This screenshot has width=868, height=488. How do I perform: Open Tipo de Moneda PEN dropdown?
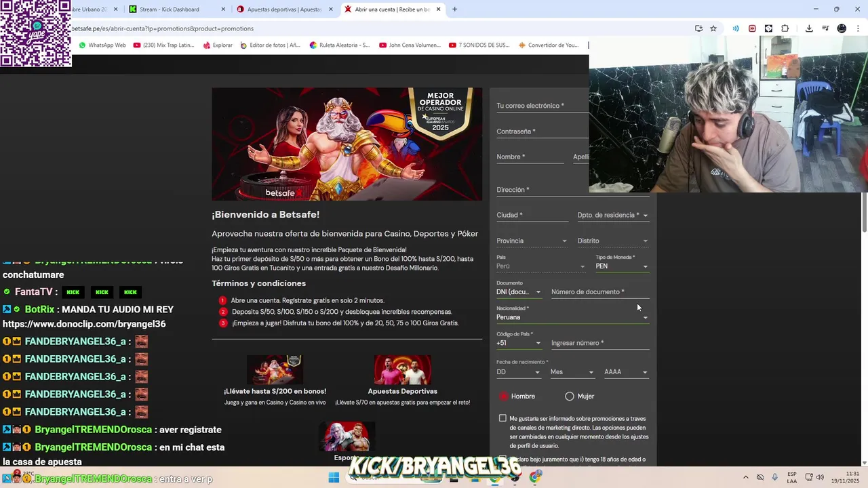tap(622, 266)
